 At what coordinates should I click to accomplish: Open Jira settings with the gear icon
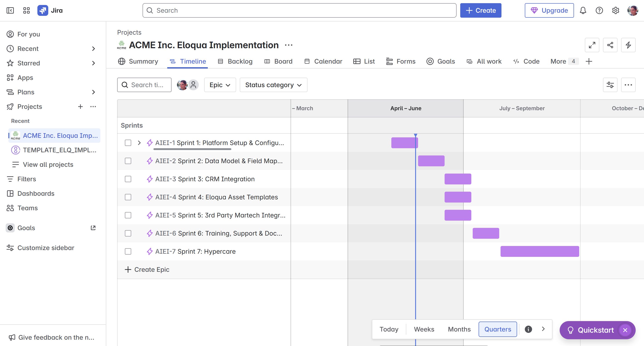pyautogui.click(x=615, y=10)
